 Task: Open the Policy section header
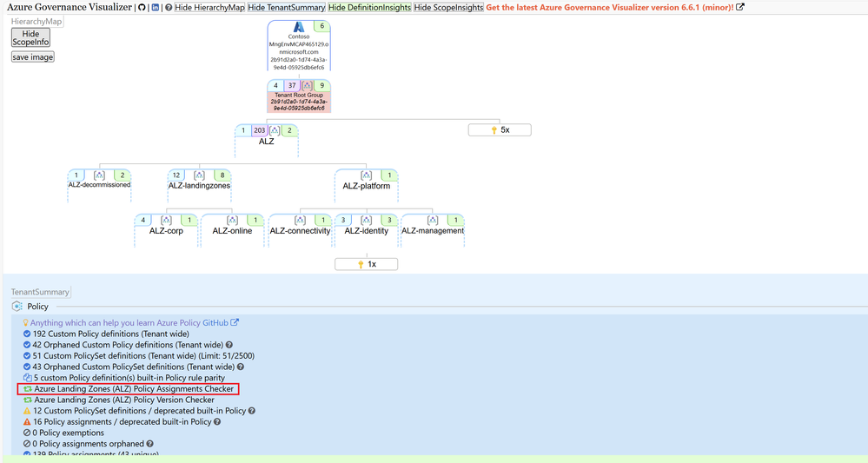click(37, 307)
